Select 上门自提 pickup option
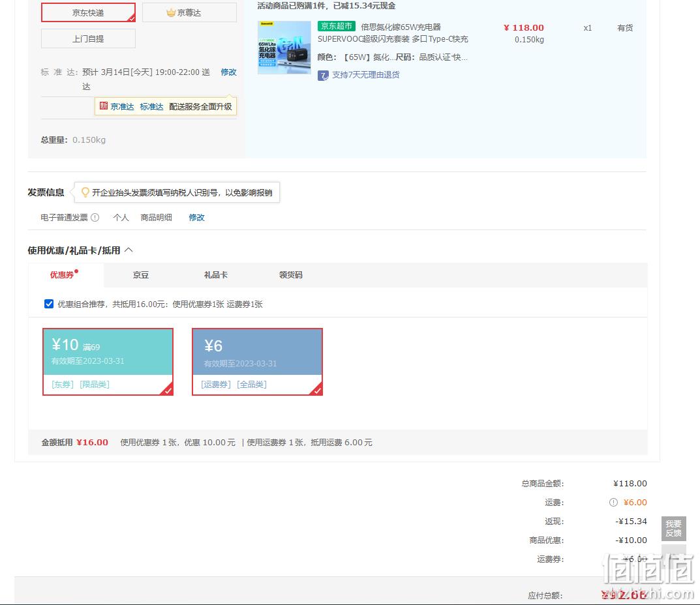This screenshot has width=700, height=605. coord(88,39)
